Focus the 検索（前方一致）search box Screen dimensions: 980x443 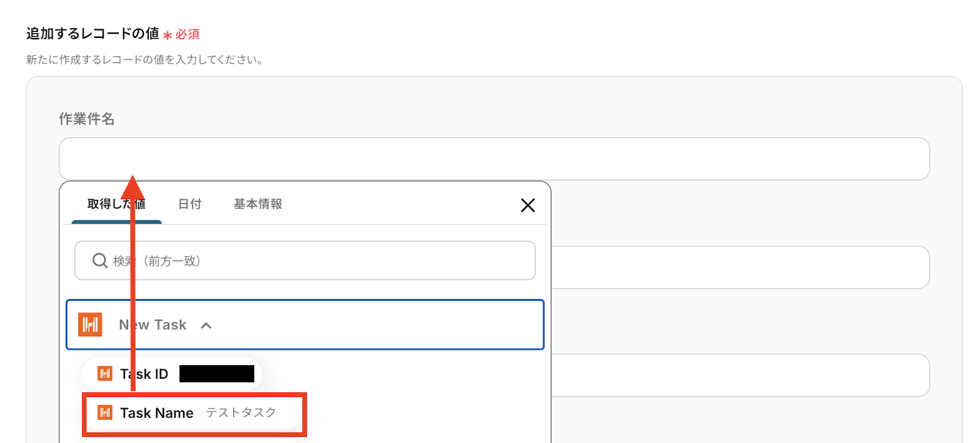click(318, 261)
